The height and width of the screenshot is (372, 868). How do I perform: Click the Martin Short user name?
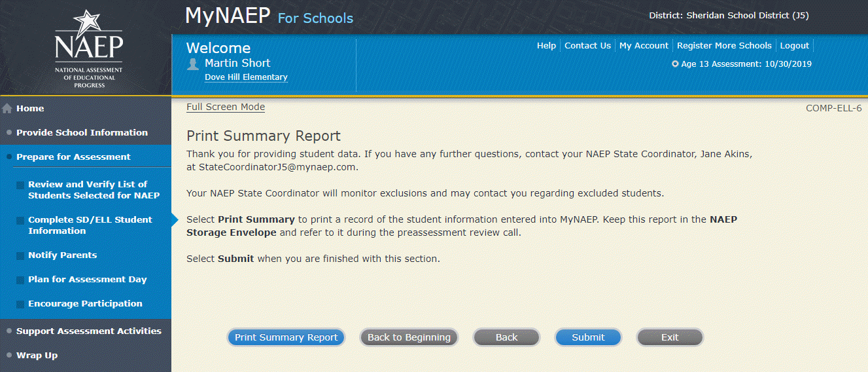(237, 64)
